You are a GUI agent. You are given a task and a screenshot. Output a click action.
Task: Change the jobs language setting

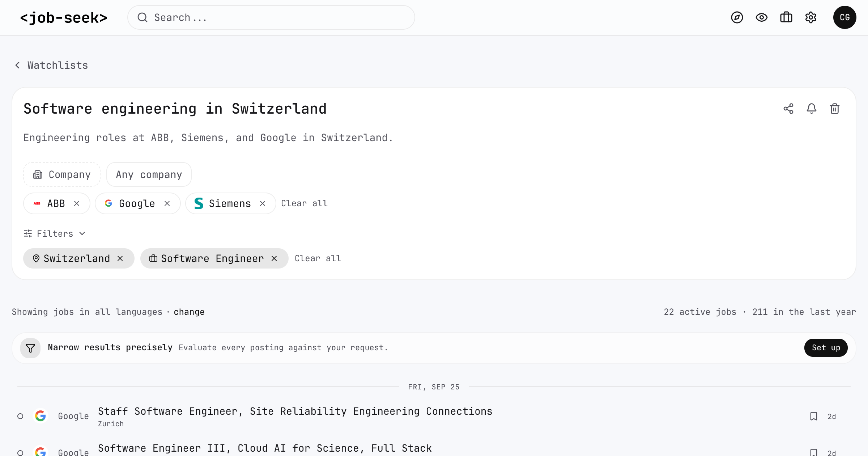pos(189,312)
